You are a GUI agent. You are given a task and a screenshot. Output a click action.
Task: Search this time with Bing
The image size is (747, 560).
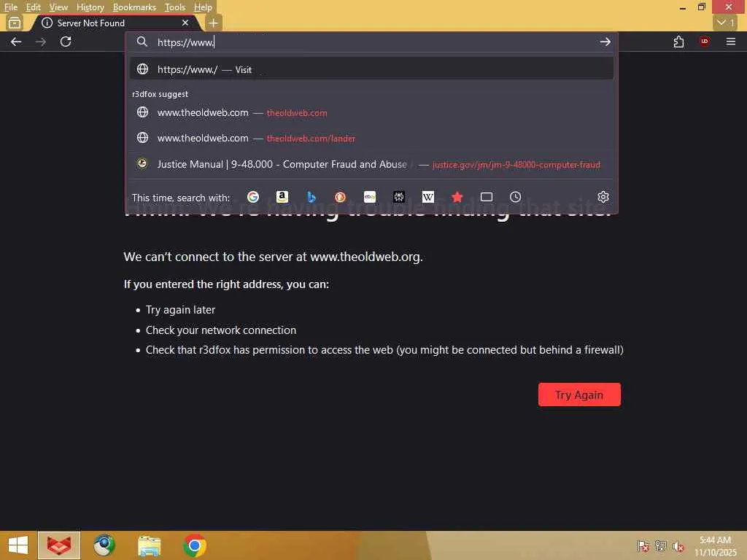coord(311,197)
